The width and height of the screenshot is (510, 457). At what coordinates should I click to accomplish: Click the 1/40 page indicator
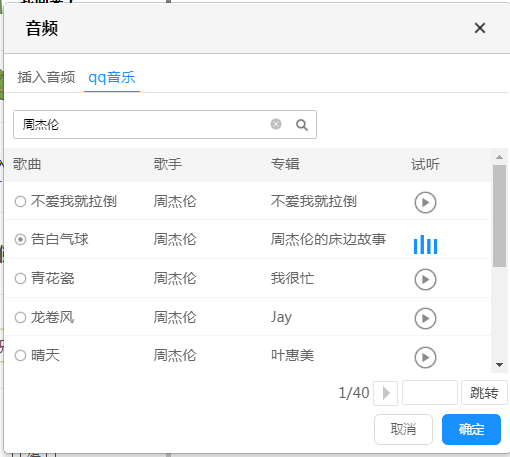(354, 393)
